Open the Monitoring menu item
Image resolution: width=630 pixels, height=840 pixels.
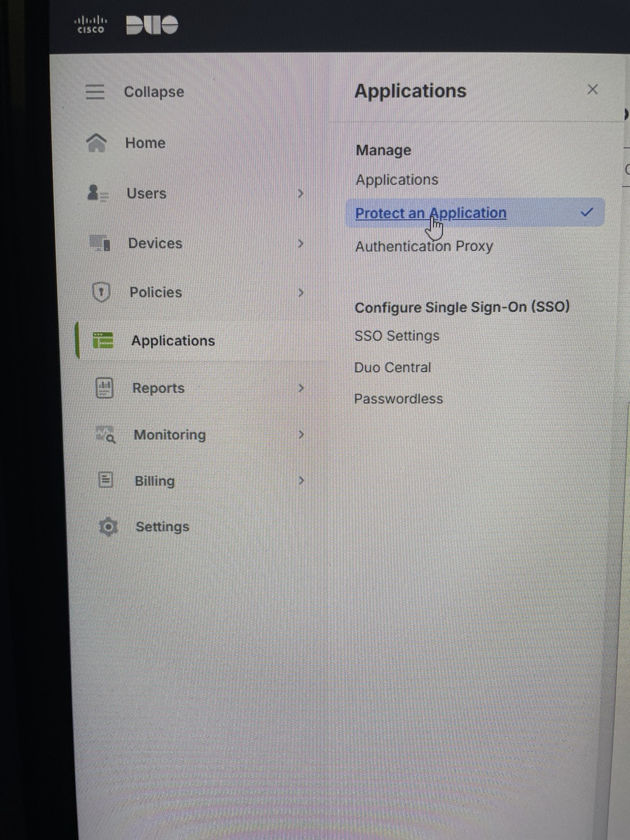[170, 435]
